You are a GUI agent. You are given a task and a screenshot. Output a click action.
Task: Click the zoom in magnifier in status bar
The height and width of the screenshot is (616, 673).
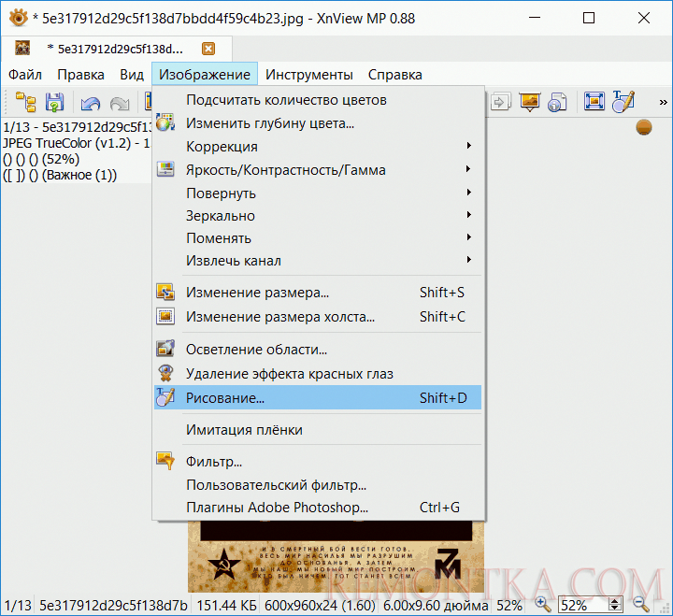[543, 605]
